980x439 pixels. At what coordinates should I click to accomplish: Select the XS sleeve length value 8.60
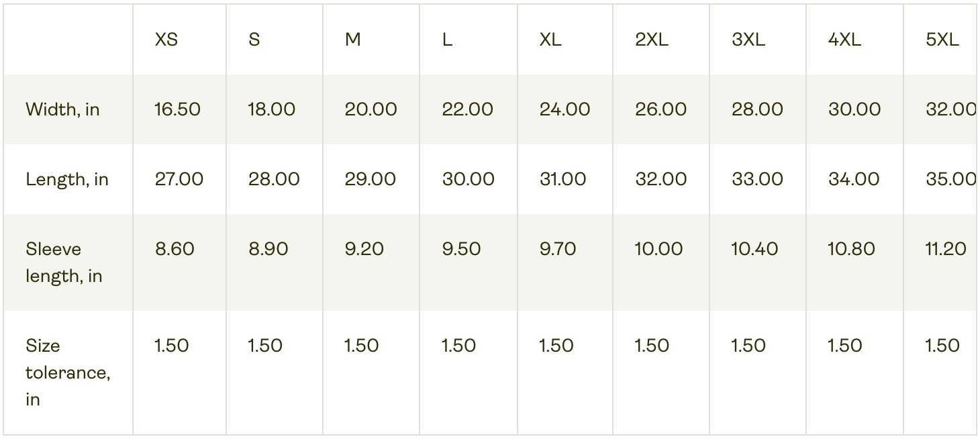click(175, 249)
